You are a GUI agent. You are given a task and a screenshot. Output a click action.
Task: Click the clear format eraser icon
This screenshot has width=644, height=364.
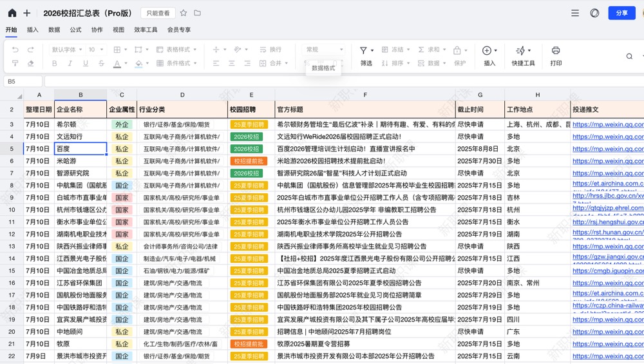click(31, 63)
